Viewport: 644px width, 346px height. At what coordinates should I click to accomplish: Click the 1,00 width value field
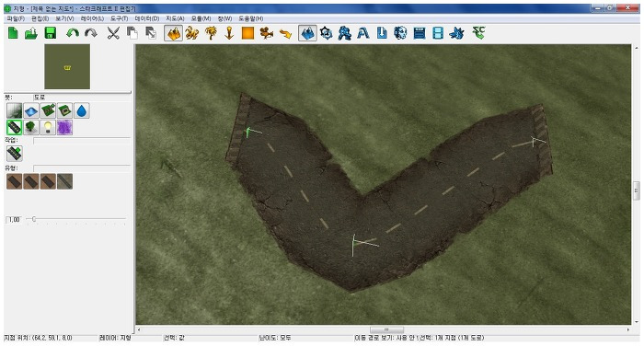tap(14, 219)
